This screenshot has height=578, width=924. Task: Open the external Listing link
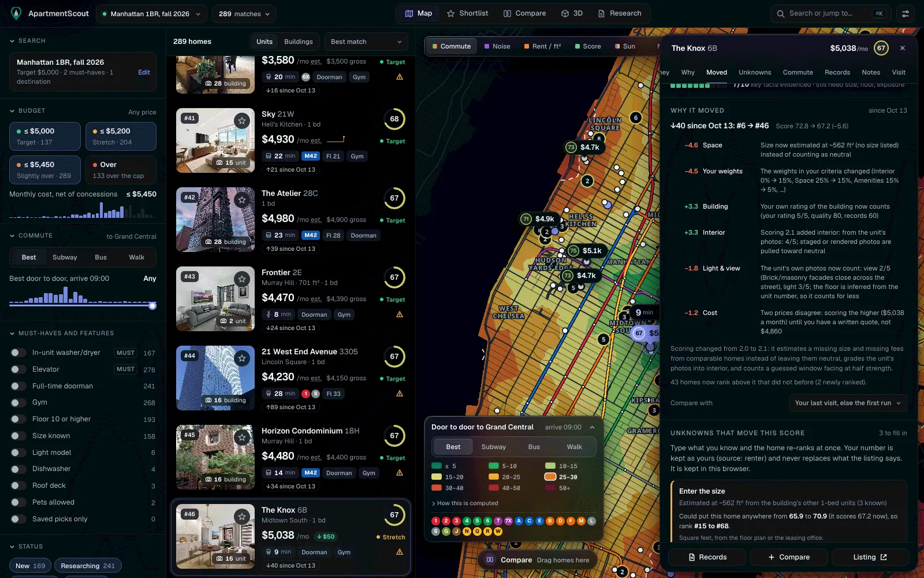[x=870, y=557]
